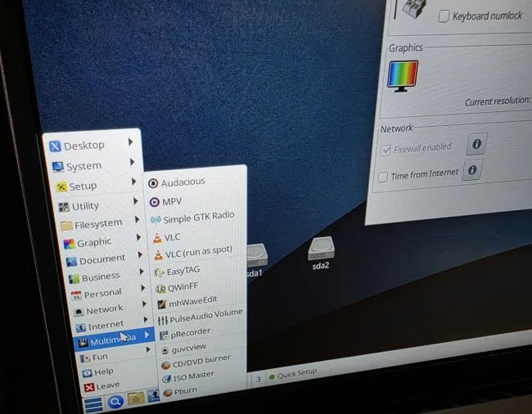Click the Help question-mark icon

coord(88,373)
